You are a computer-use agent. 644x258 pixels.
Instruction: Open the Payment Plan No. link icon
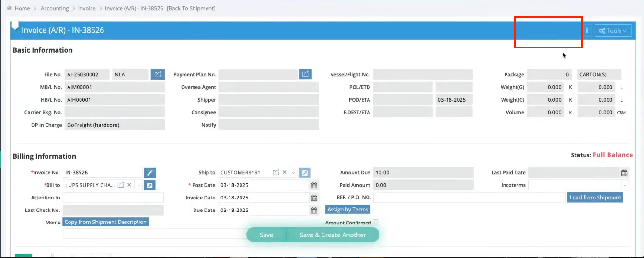click(305, 74)
